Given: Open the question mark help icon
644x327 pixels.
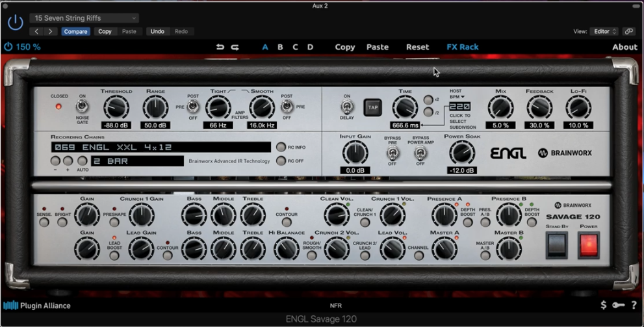Looking at the screenshot, I should [x=634, y=305].
